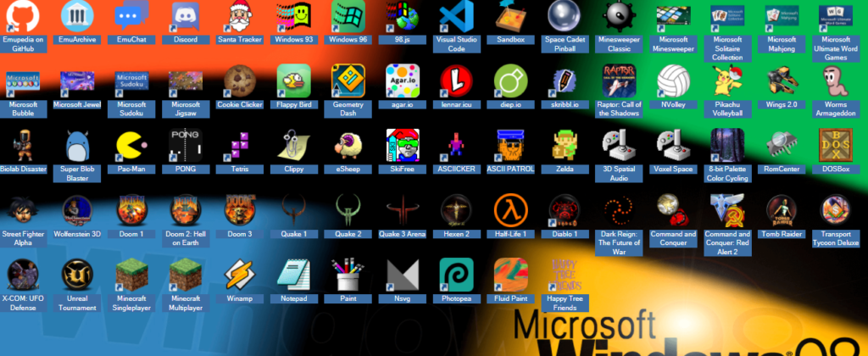
Task: Launch the Cookie Clicker shortcut
Action: [x=239, y=81]
